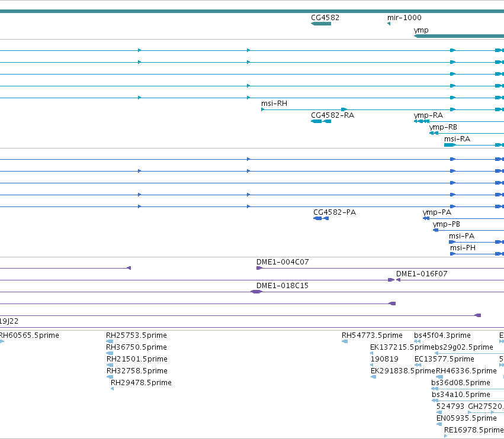The image size is (504, 439).
Task: Click the GH27520 EST label
Action: 486,406
